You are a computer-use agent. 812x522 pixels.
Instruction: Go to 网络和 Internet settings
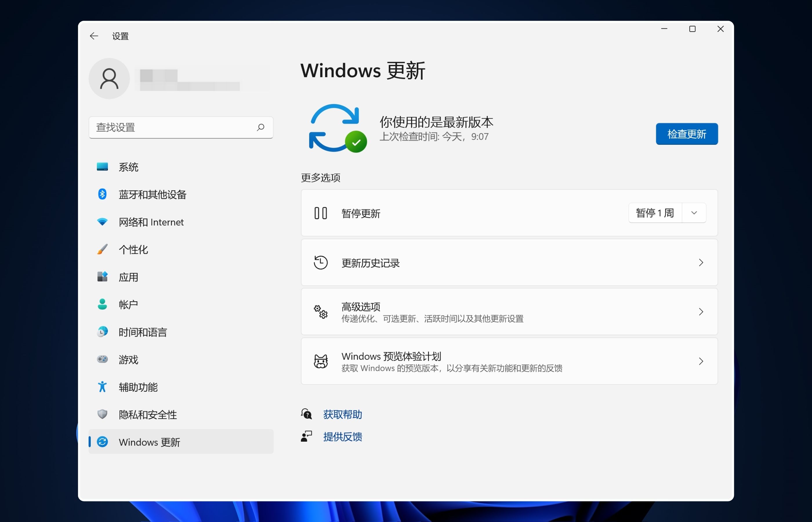(181, 222)
